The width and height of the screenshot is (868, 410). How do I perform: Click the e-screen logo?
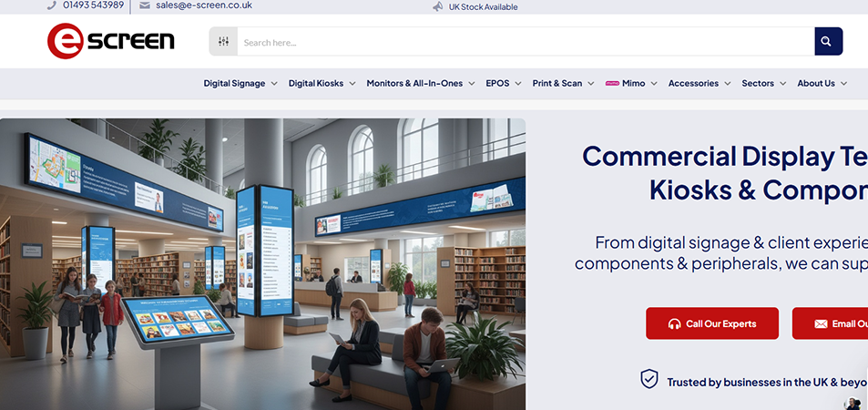pyautogui.click(x=111, y=41)
